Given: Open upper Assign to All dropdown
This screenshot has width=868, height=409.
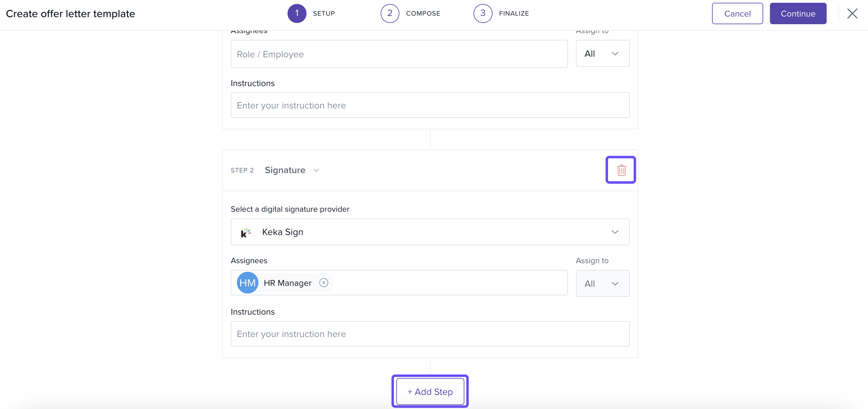Looking at the screenshot, I should pos(602,54).
